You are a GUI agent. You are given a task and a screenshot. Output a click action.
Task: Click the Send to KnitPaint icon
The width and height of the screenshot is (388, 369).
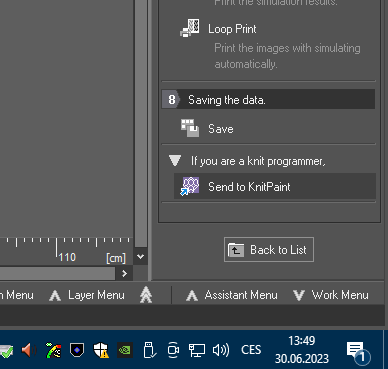tap(190, 186)
